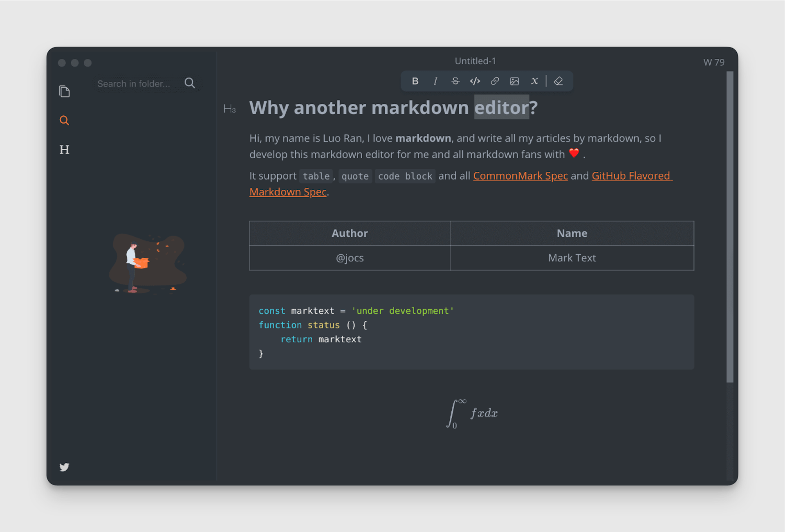
Task: Apply italic formatting from the popup toolbar
Action: (435, 81)
